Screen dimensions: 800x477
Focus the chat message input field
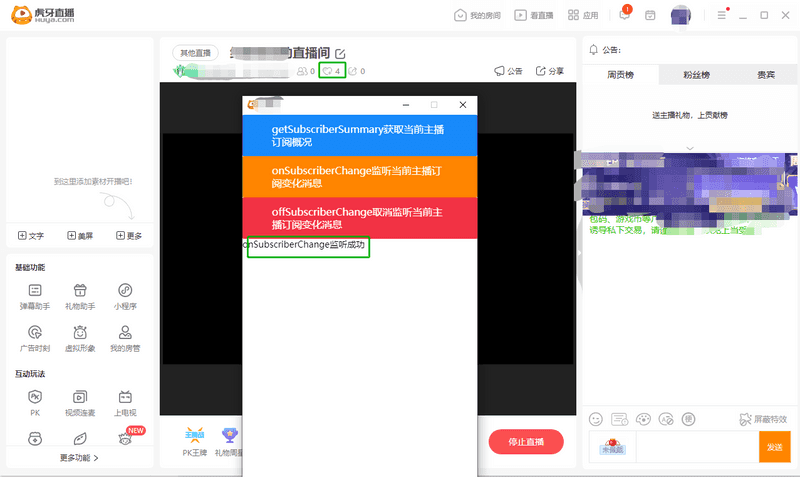[x=697, y=447]
